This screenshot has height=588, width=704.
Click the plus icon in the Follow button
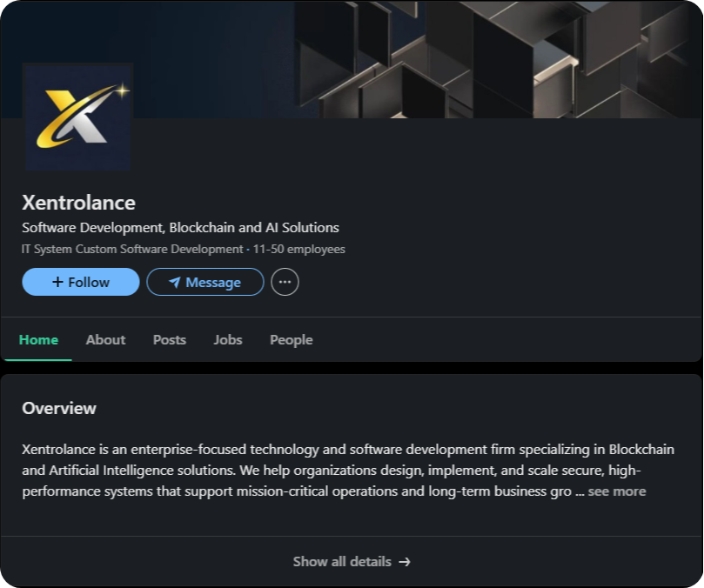click(x=57, y=282)
